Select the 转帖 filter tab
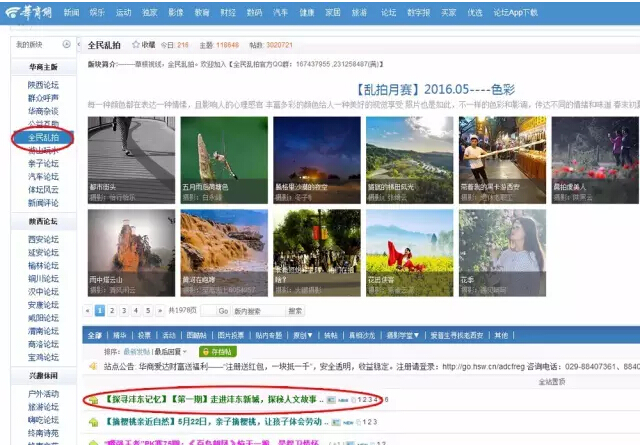 coord(331,335)
